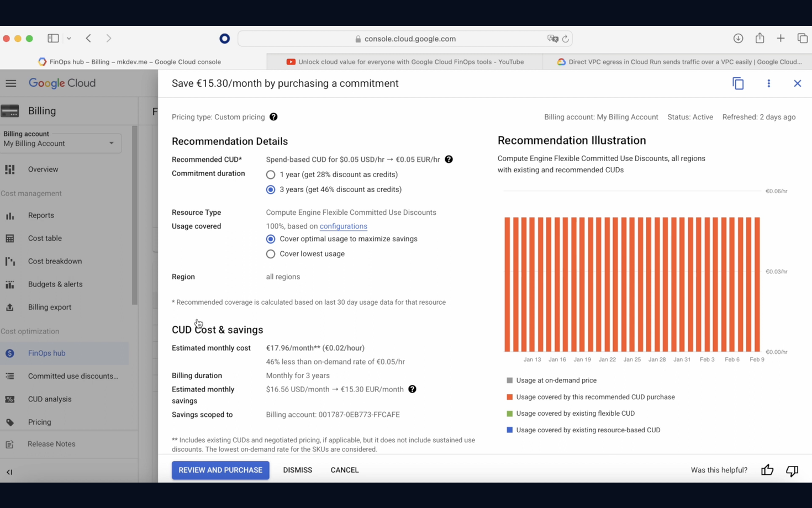
Task: Toggle the Safari sidebar button
Action: (x=53, y=39)
